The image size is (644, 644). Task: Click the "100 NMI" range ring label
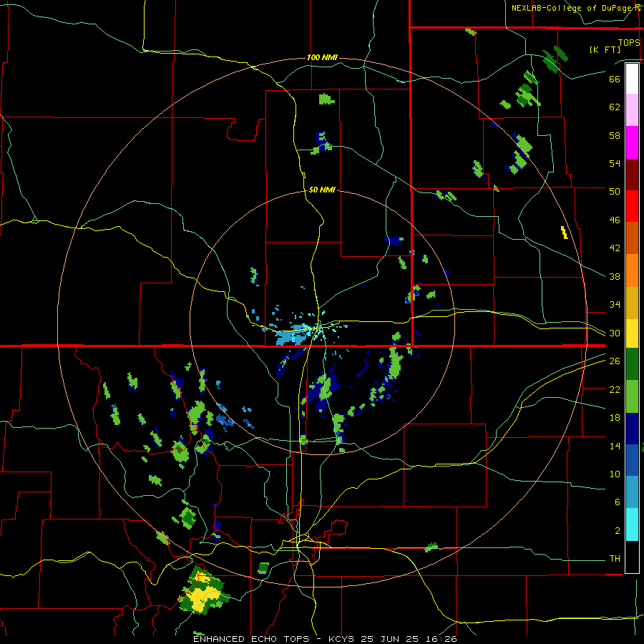coord(322,57)
